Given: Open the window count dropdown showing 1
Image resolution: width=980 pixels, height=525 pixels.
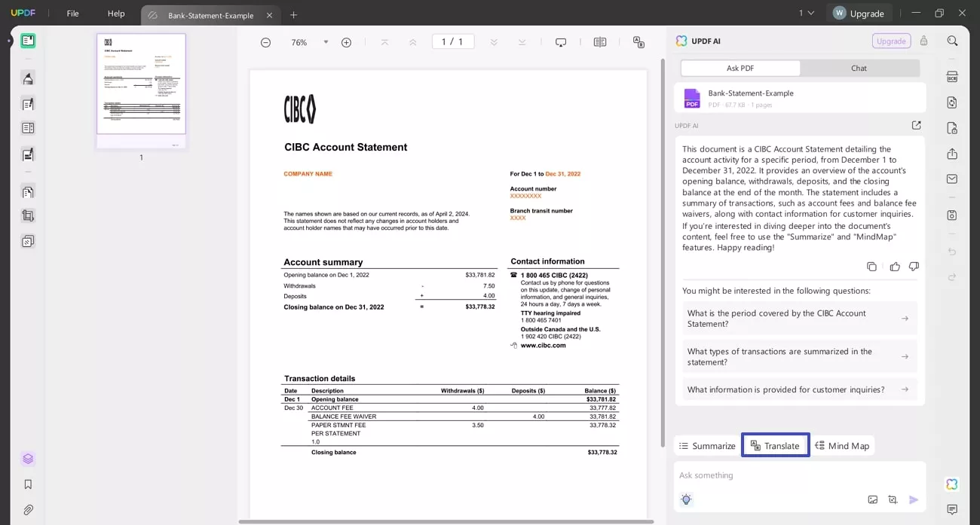Looking at the screenshot, I should point(807,13).
